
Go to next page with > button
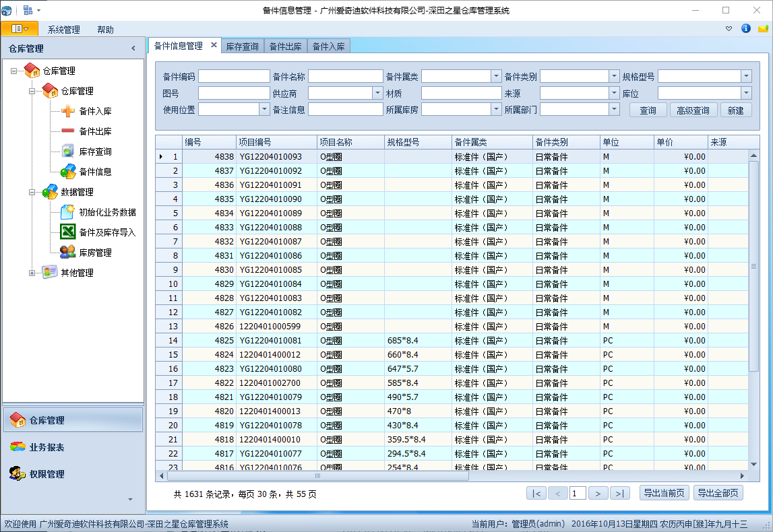pos(598,493)
